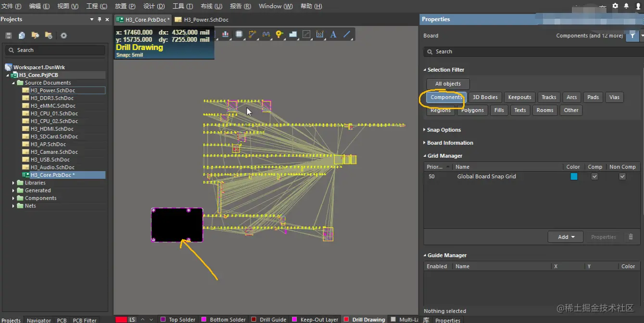Activate the interactive routing tool
This screenshot has height=323, width=644.
tap(253, 34)
